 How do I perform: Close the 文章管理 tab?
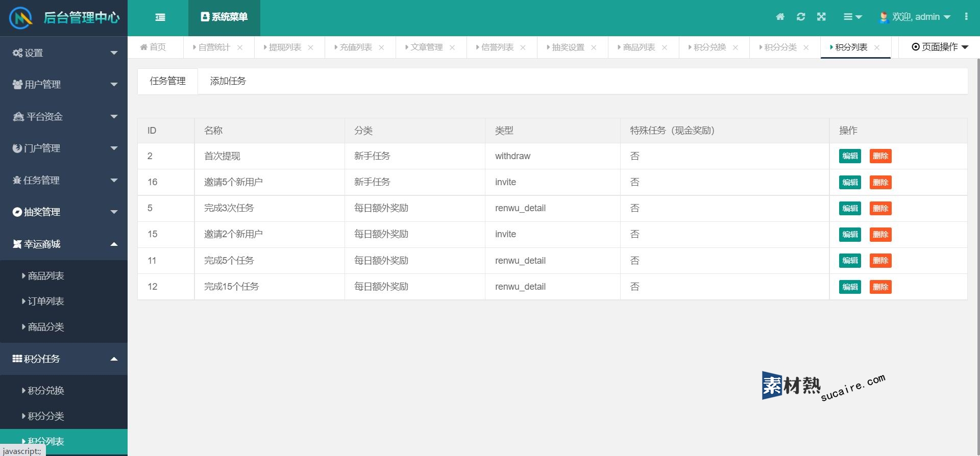pyautogui.click(x=452, y=47)
